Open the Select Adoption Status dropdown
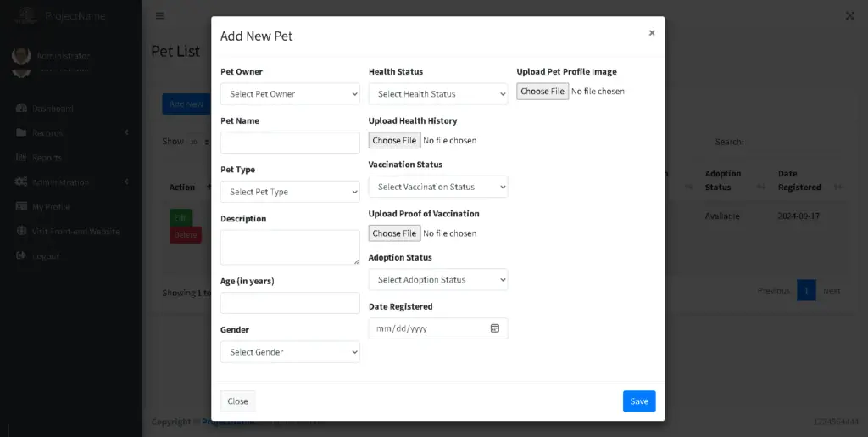This screenshot has width=868, height=437. (x=438, y=280)
